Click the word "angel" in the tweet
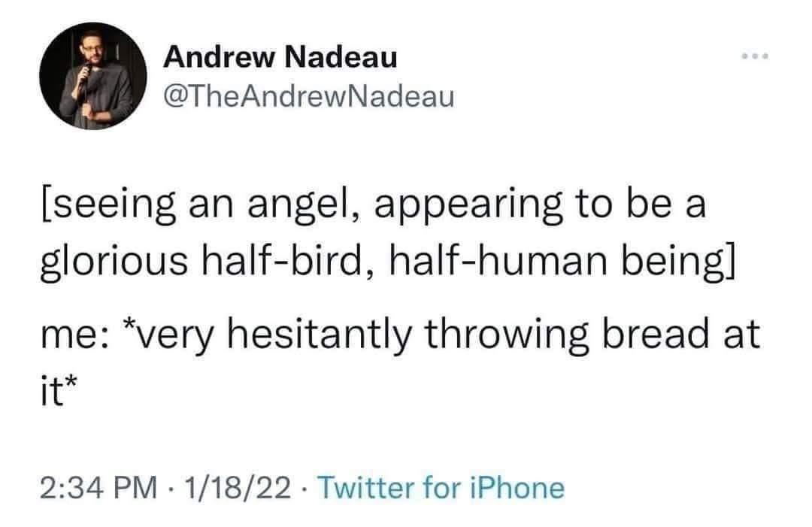 pyautogui.click(x=302, y=205)
